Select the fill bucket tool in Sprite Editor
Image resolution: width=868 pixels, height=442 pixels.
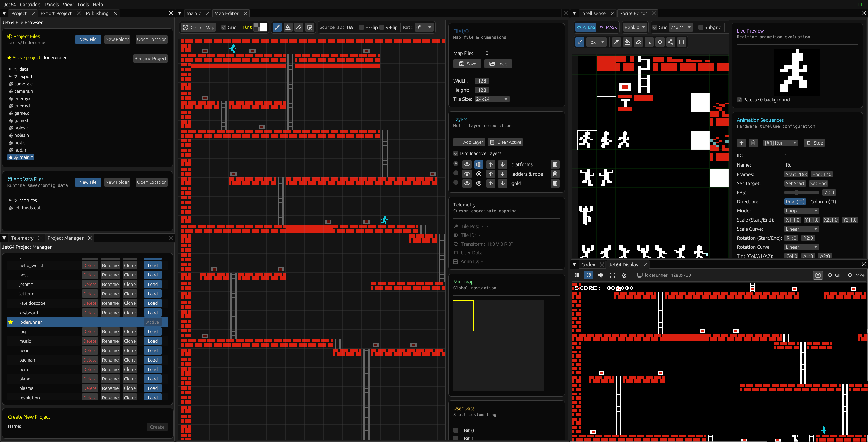coord(627,42)
